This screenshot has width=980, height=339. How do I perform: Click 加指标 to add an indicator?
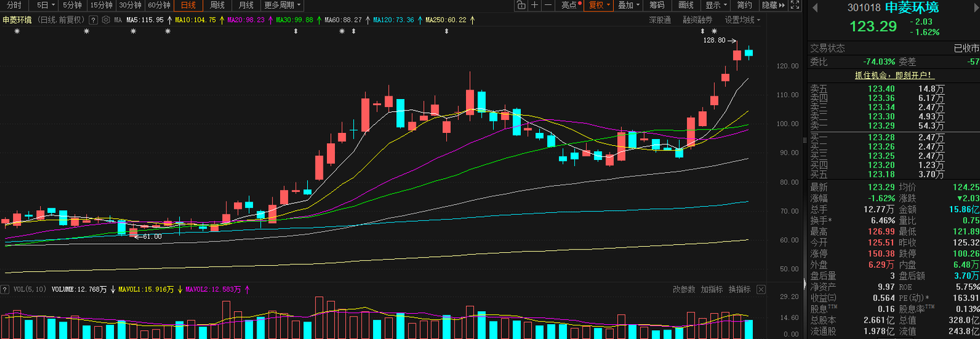(x=711, y=290)
